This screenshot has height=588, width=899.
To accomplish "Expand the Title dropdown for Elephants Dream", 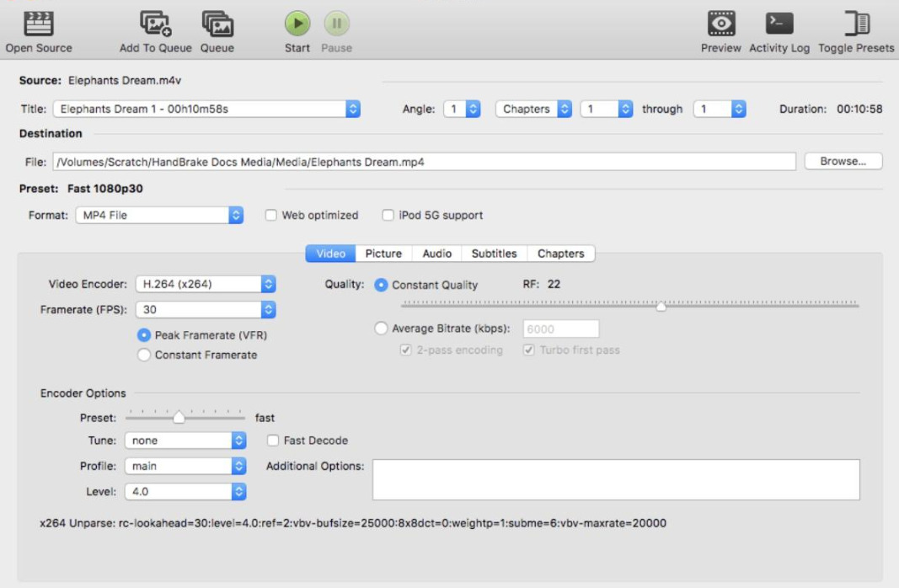I will (x=206, y=109).
